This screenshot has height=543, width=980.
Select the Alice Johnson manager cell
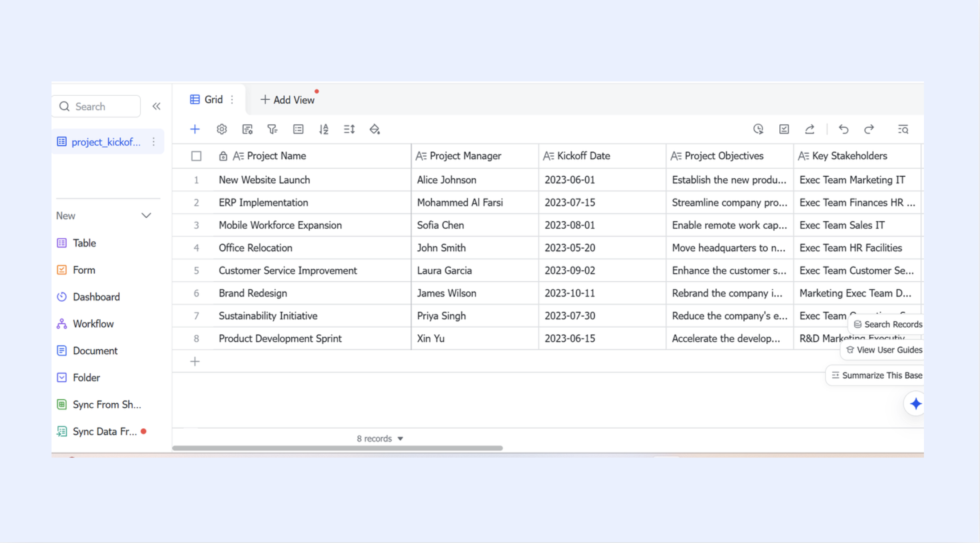coord(475,180)
